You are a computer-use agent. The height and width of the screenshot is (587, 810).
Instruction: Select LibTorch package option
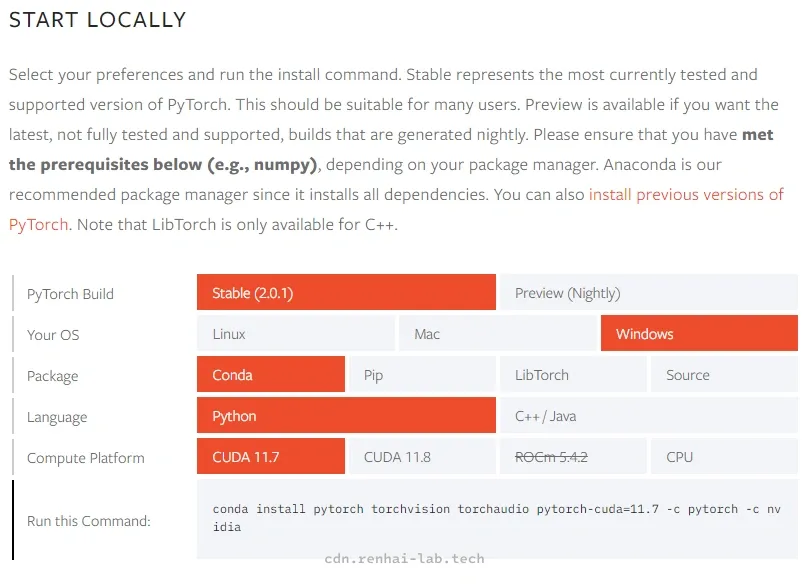coord(573,375)
